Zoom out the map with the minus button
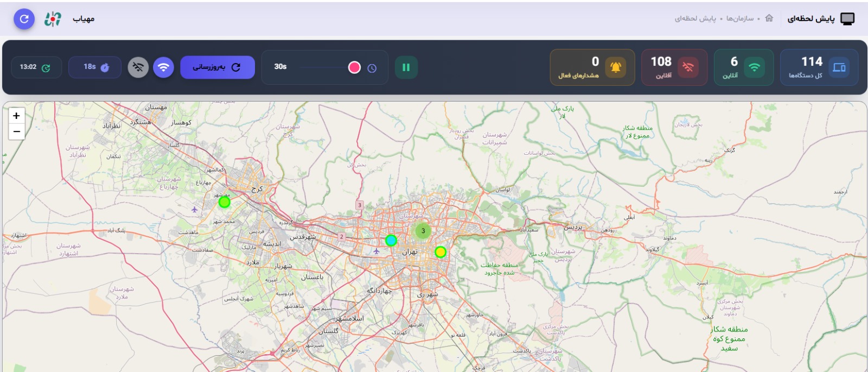 (17, 131)
